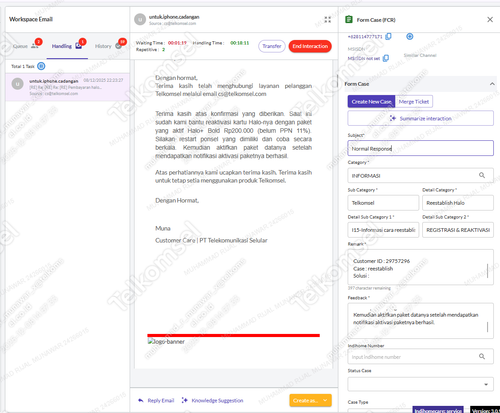
Task: Click the Remark text area
Action: (x=420, y=267)
